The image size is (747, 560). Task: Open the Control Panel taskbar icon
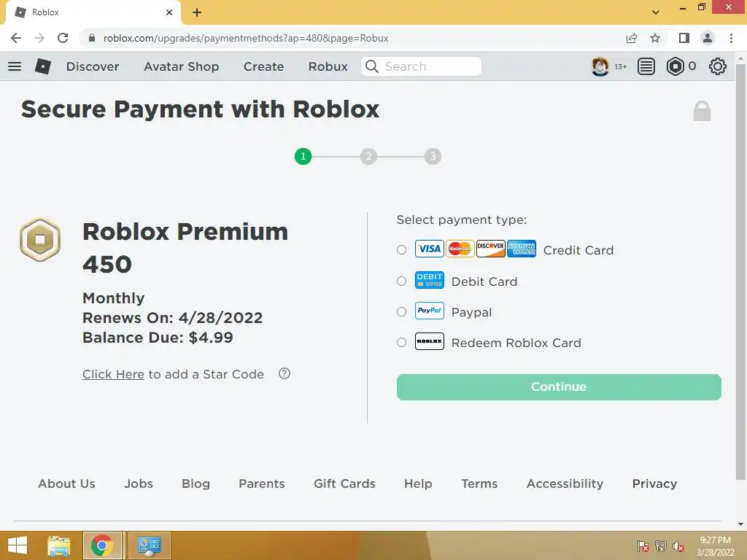(x=149, y=545)
